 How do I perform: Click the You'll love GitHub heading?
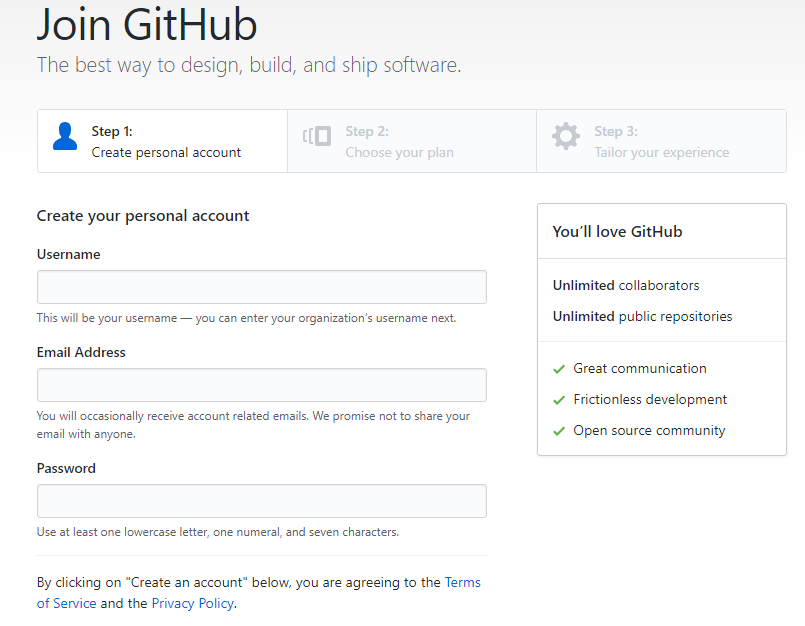coord(617,232)
